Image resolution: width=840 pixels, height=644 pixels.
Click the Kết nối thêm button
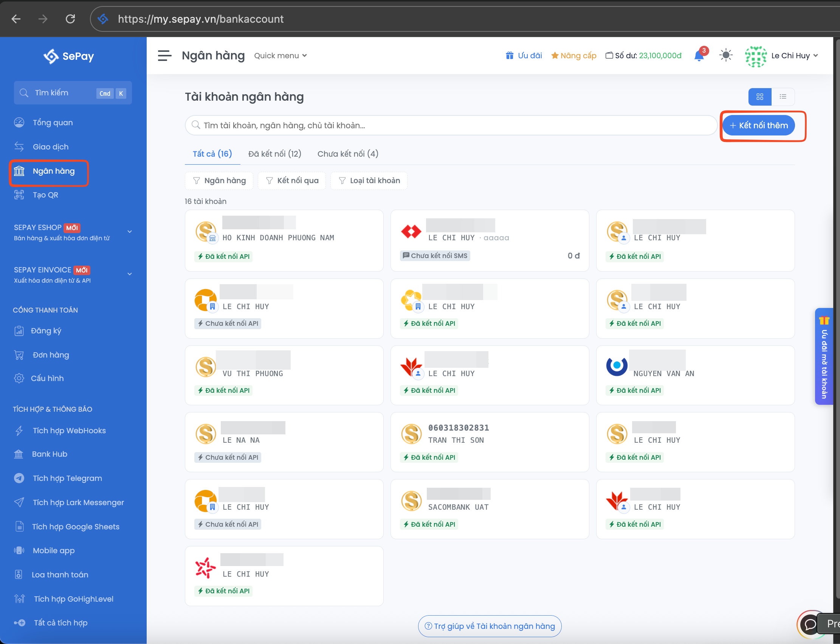(x=758, y=126)
